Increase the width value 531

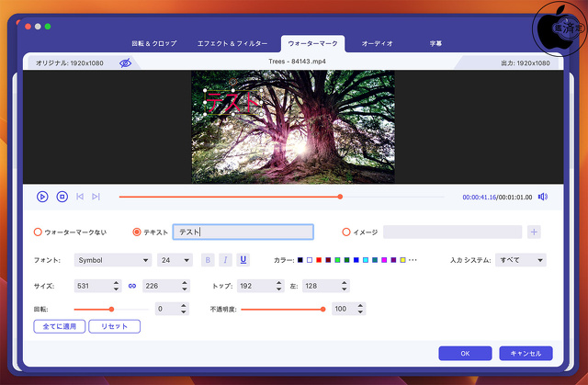click(x=117, y=283)
